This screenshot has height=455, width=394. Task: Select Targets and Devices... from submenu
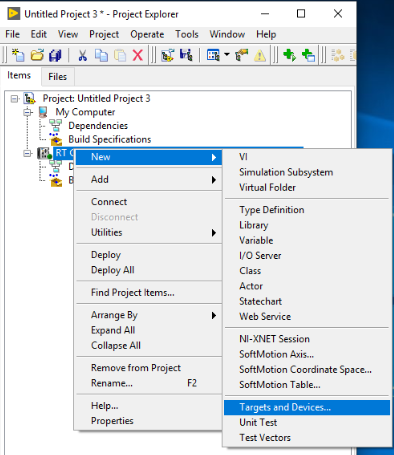[x=307, y=407]
